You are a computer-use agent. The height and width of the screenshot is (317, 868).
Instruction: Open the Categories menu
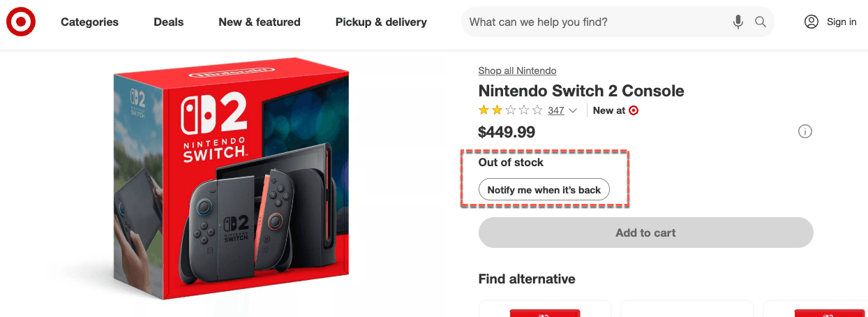[x=89, y=22]
